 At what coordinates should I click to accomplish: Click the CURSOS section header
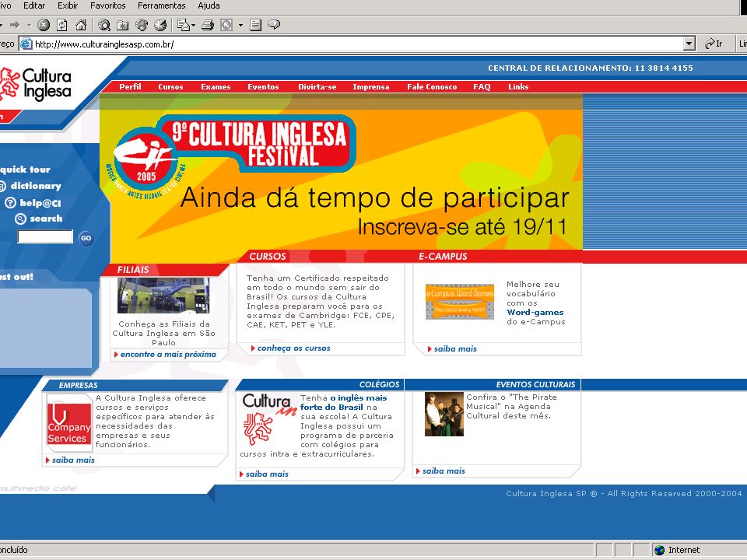[x=267, y=256]
